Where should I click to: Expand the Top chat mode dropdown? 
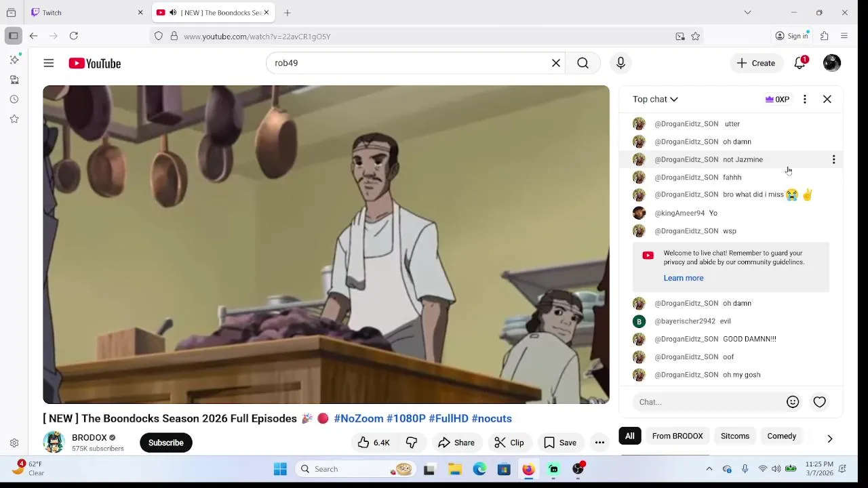point(655,99)
